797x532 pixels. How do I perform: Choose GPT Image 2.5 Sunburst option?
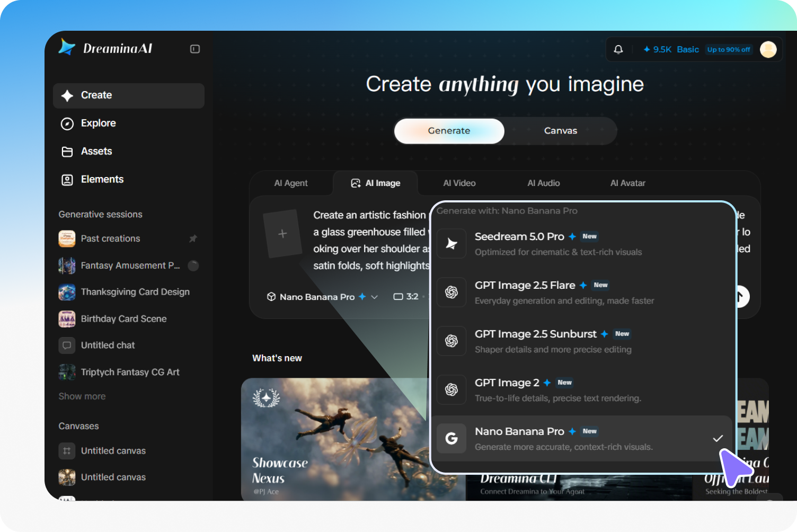coord(582,341)
